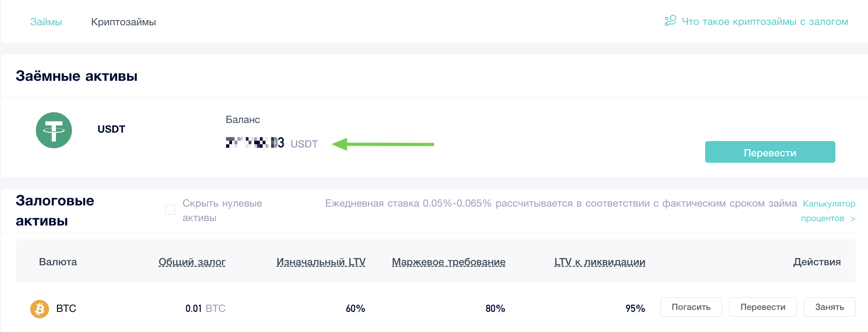868x332 pixels.
Task: Tick the 'Скрыть нулевые активы' checkbox
Action: tap(170, 209)
